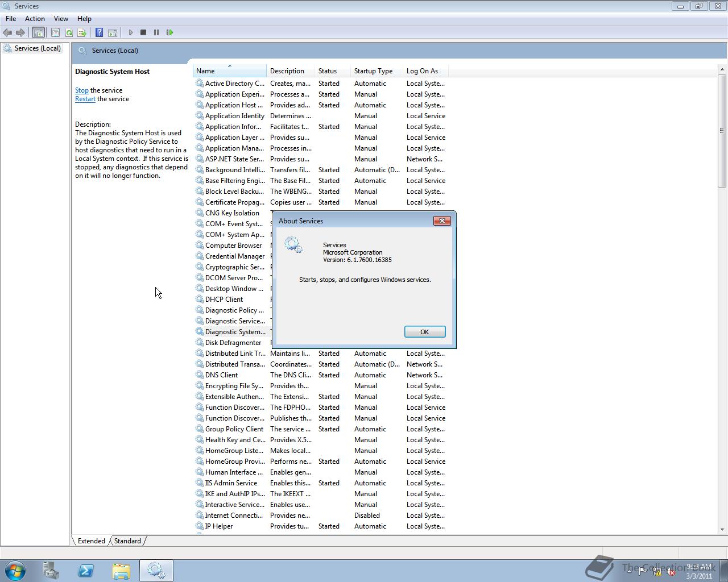This screenshot has height=582, width=728.
Task: Select the Application Identity service row
Action: 321,116
